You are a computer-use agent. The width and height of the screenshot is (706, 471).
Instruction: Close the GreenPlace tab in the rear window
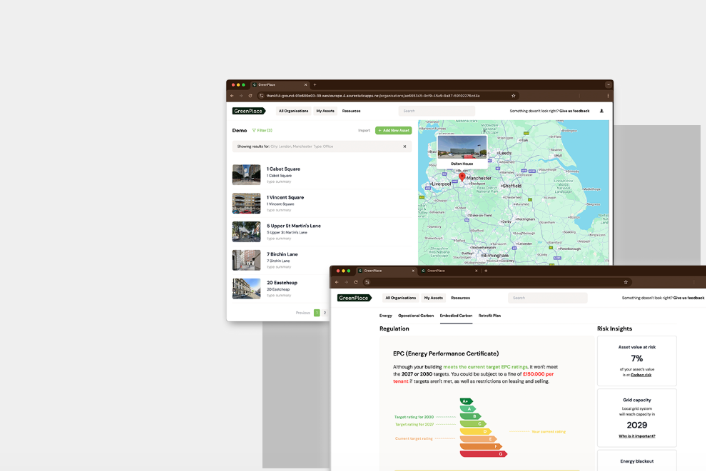[306, 85]
